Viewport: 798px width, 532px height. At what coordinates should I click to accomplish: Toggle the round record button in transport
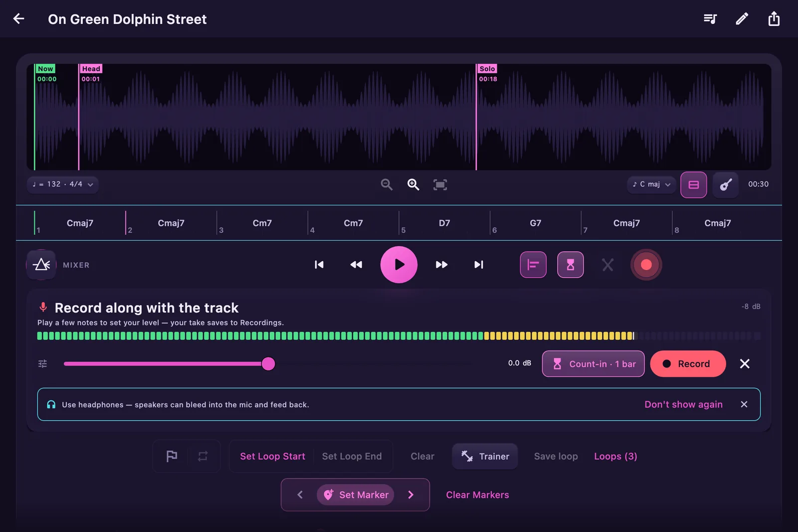coord(646,265)
